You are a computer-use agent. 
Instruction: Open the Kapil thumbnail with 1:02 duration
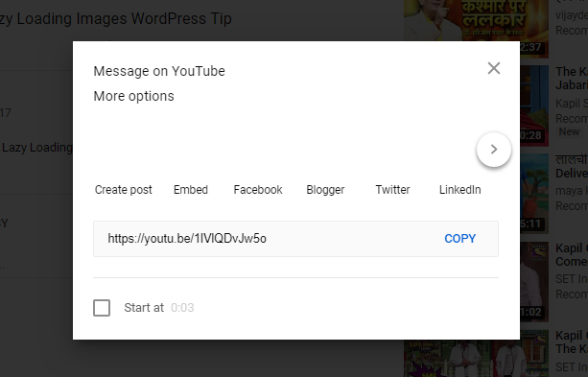point(534,282)
